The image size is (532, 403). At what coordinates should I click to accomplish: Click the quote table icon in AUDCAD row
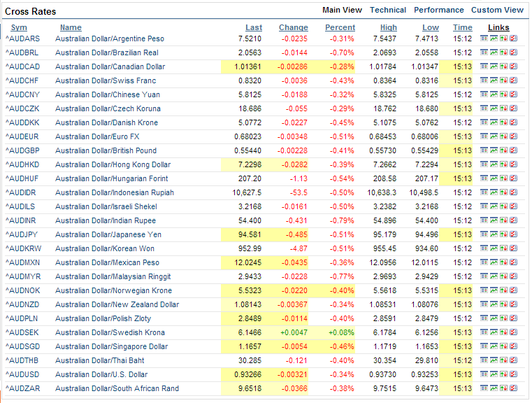[484, 66]
